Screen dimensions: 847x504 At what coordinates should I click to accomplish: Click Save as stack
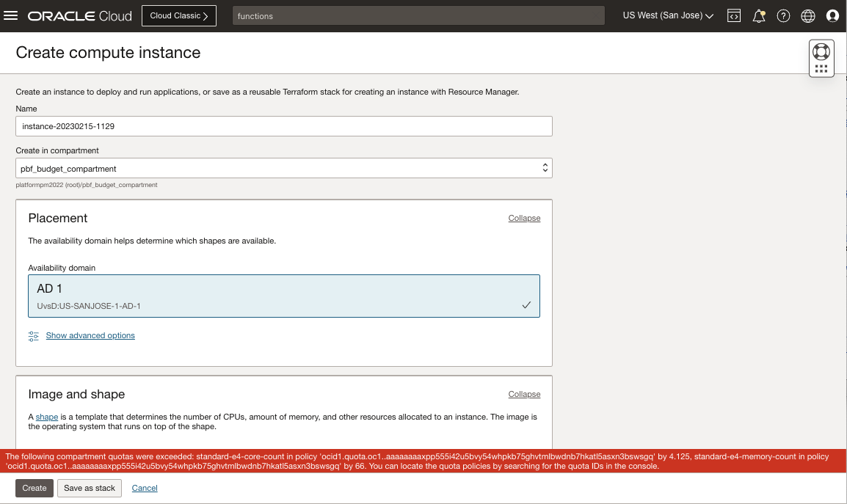tap(89, 486)
